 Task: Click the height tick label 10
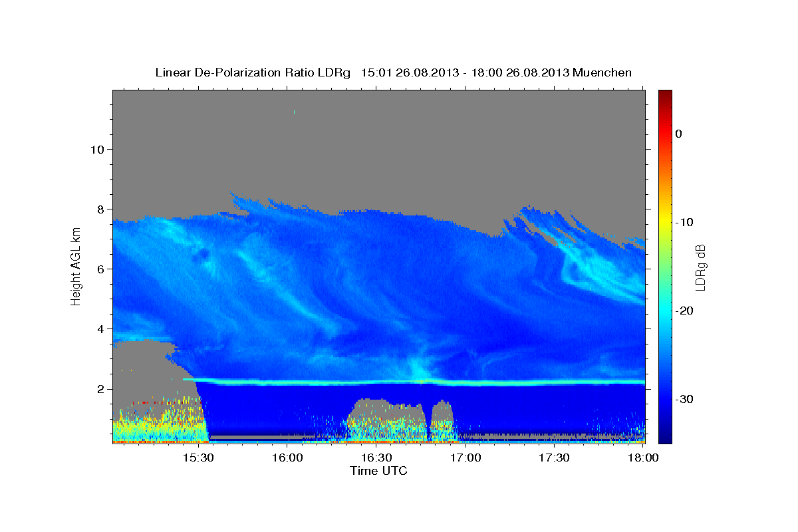pyautogui.click(x=96, y=149)
